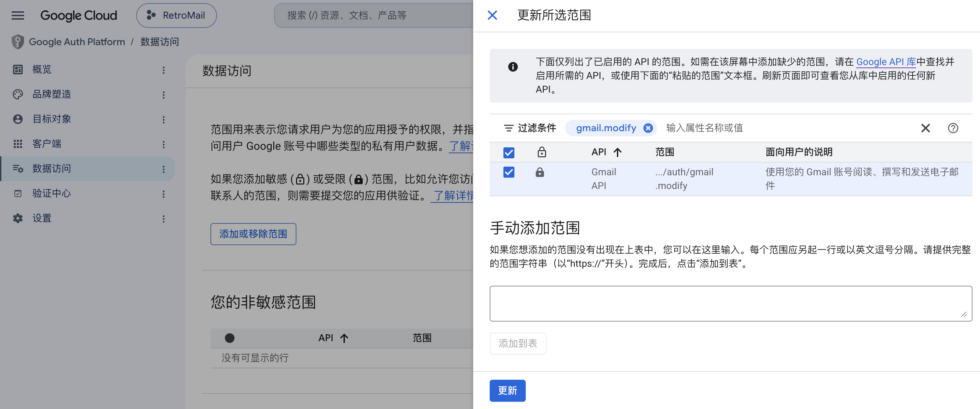Open more options for 设置
This screenshot has width=980, height=409.
click(164, 219)
